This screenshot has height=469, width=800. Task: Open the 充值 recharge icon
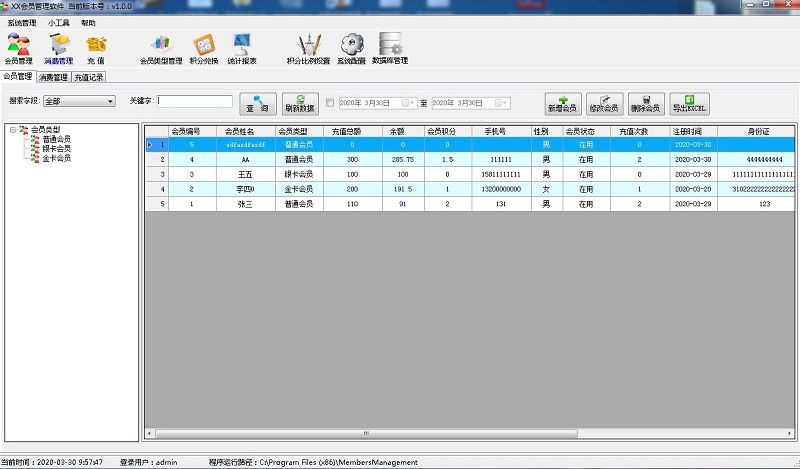click(96, 47)
